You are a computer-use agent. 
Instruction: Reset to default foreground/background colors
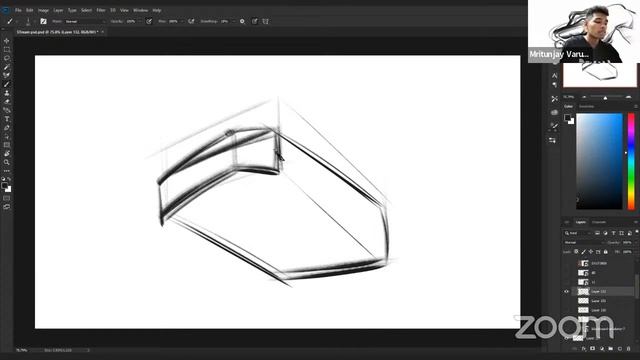click(3, 179)
